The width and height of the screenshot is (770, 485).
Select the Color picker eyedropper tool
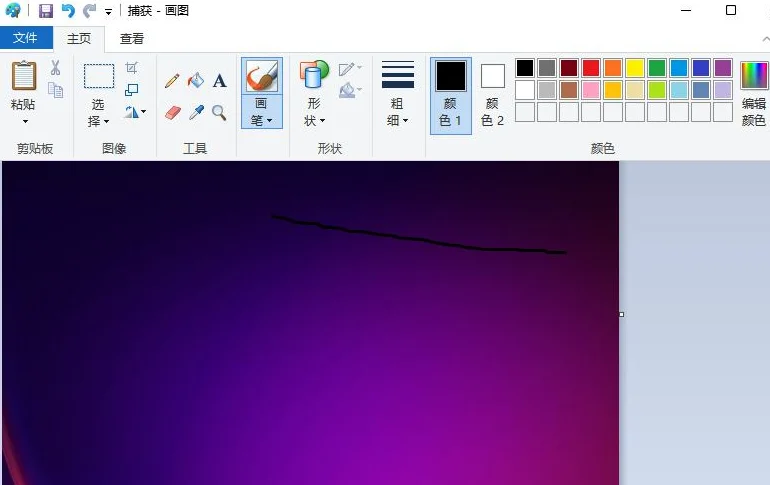tap(196, 113)
